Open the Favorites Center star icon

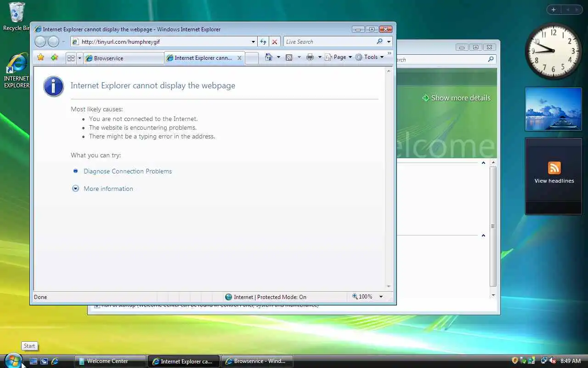point(41,57)
